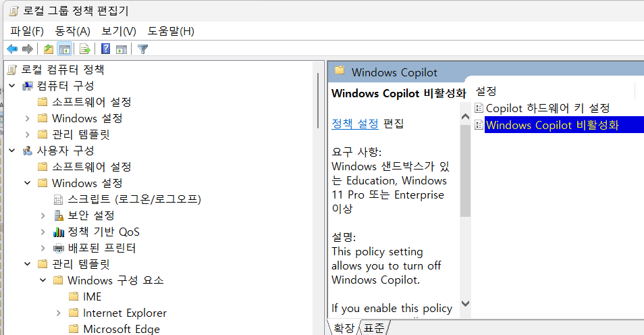Open Help with the question mark icon
Viewport: 644px width, 335px height.
click(x=105, y=49)
